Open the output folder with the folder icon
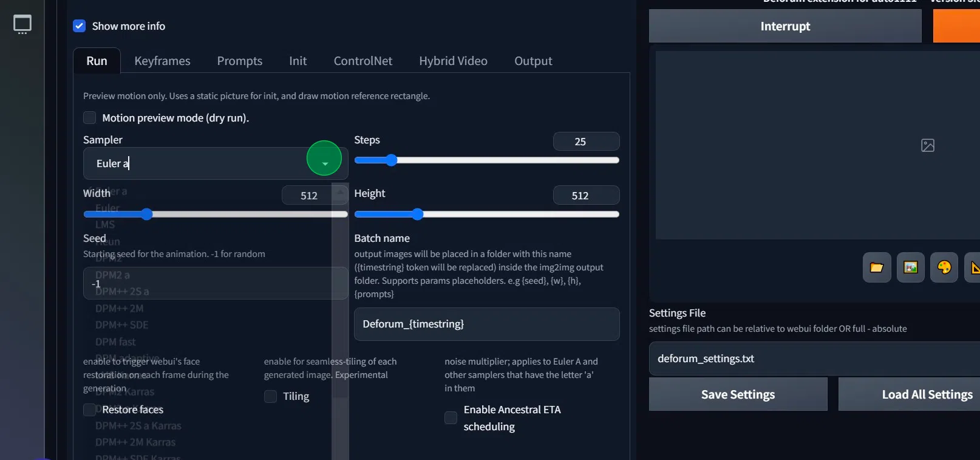The image size is (980, 460). point(877,267)
